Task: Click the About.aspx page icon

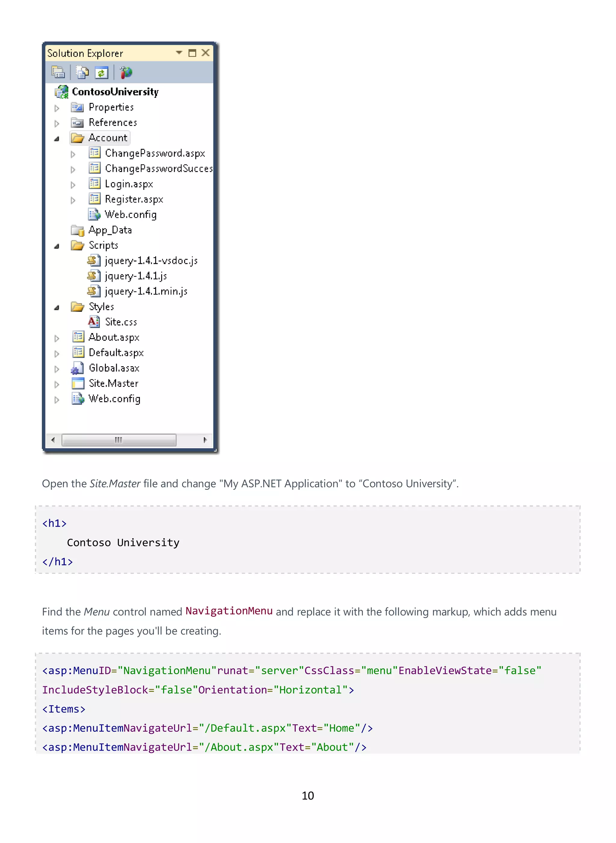Action: click(x=78, y=337)
